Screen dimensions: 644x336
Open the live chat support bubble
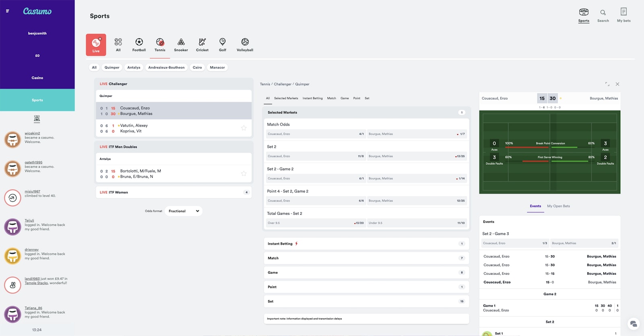click(x=633, y=324)
